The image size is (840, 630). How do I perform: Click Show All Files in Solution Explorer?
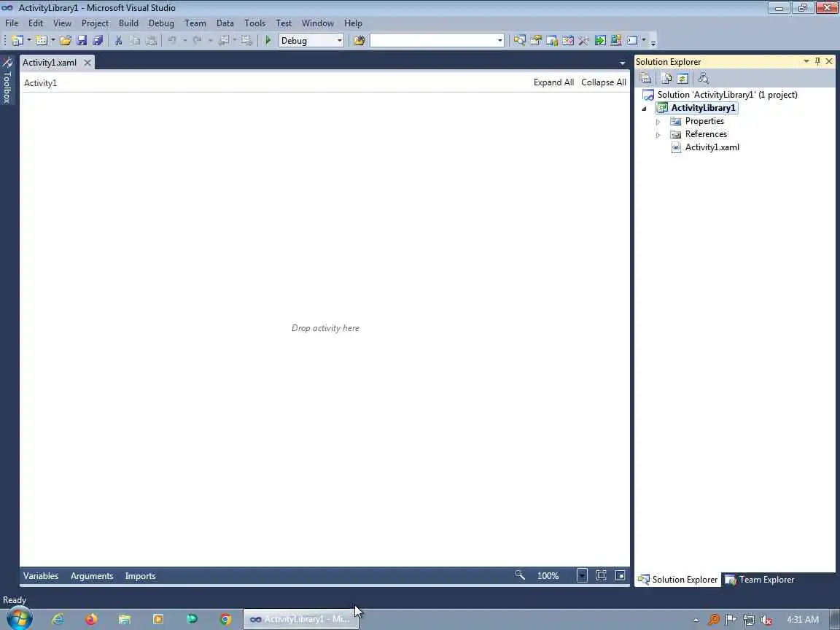click(x=666, y=78)
